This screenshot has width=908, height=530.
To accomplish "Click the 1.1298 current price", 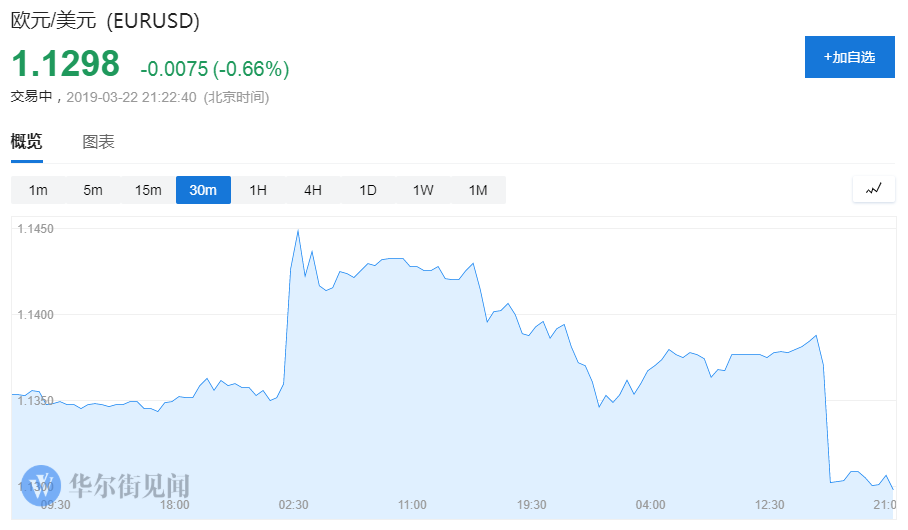I will point(65,64).
